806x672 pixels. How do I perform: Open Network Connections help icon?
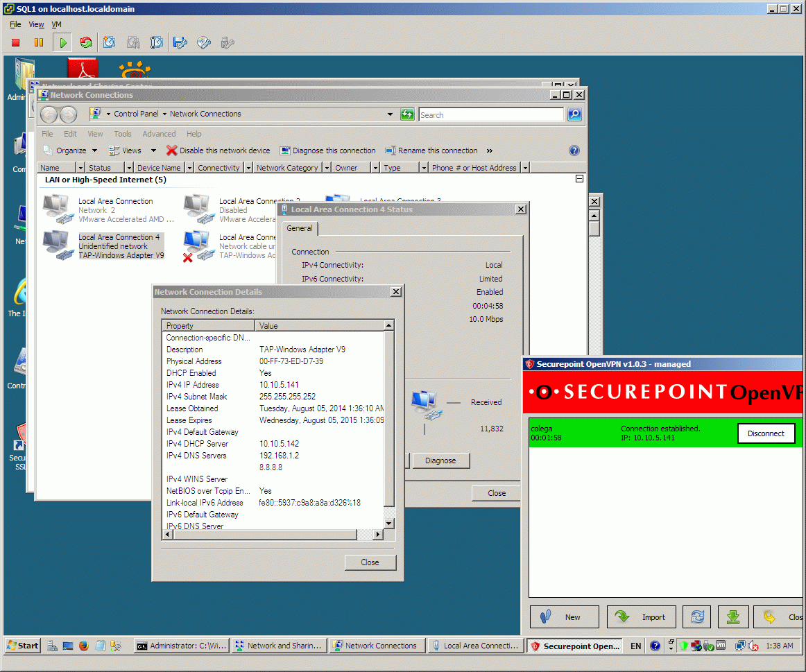(574, 150)
